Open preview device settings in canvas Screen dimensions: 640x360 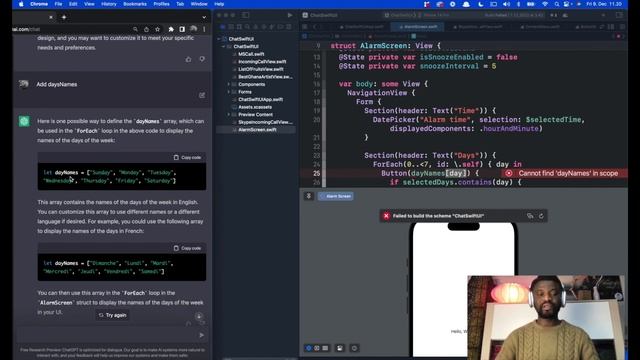pos(340,348)
